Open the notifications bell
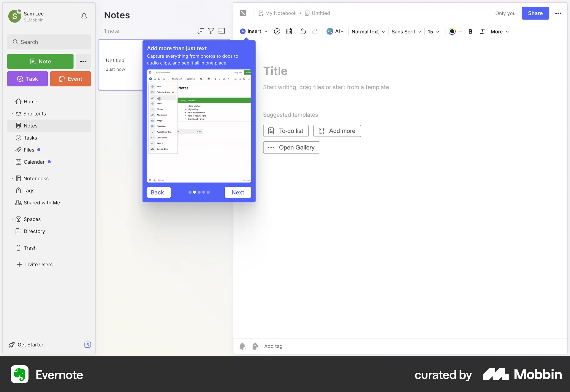The width and height of the screenshot is (570, 392). pos(84,16)
